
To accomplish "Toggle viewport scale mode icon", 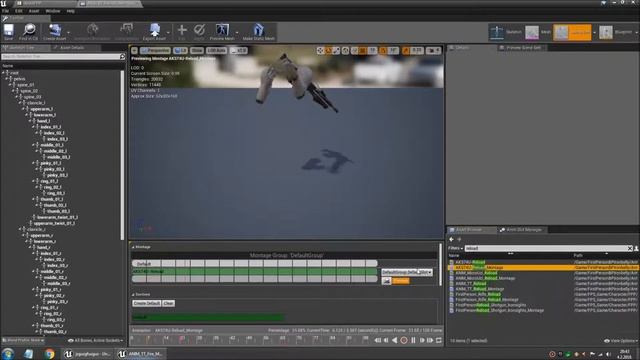I will 336,51.
